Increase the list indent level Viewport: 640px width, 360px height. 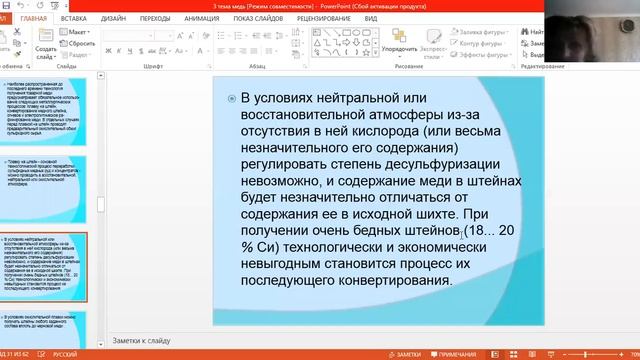click(x=267, y=36)
